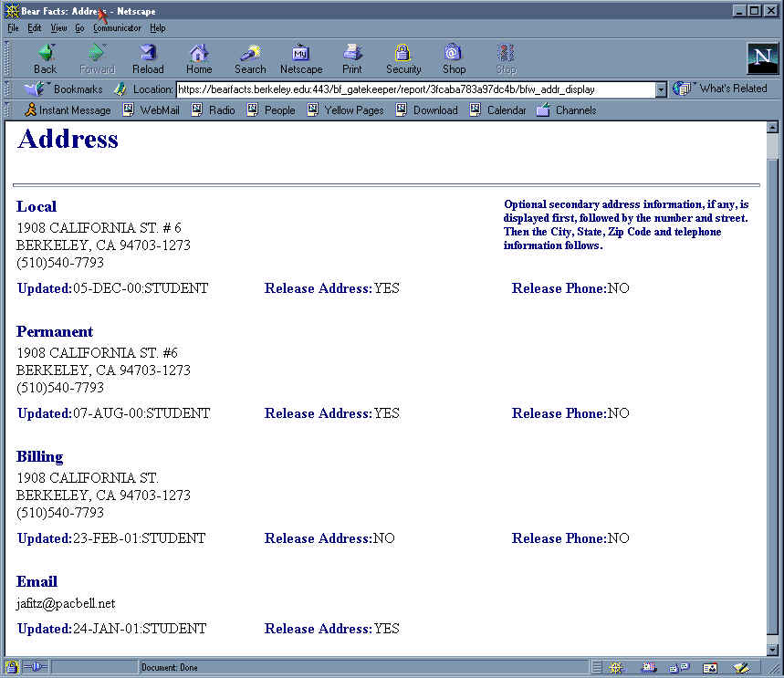784x678 pixels.
Task: Click the 'Email' section heading
Action: point(37,581)
